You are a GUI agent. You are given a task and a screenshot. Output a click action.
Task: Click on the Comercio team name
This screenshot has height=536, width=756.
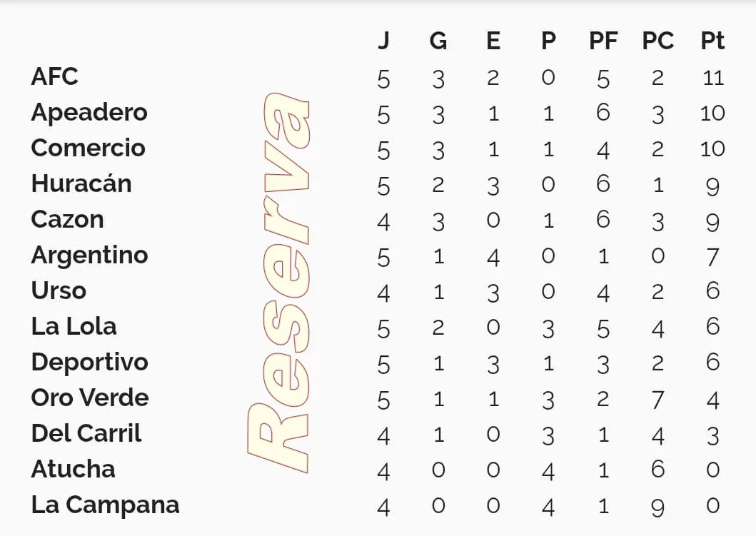click(88, 148)
